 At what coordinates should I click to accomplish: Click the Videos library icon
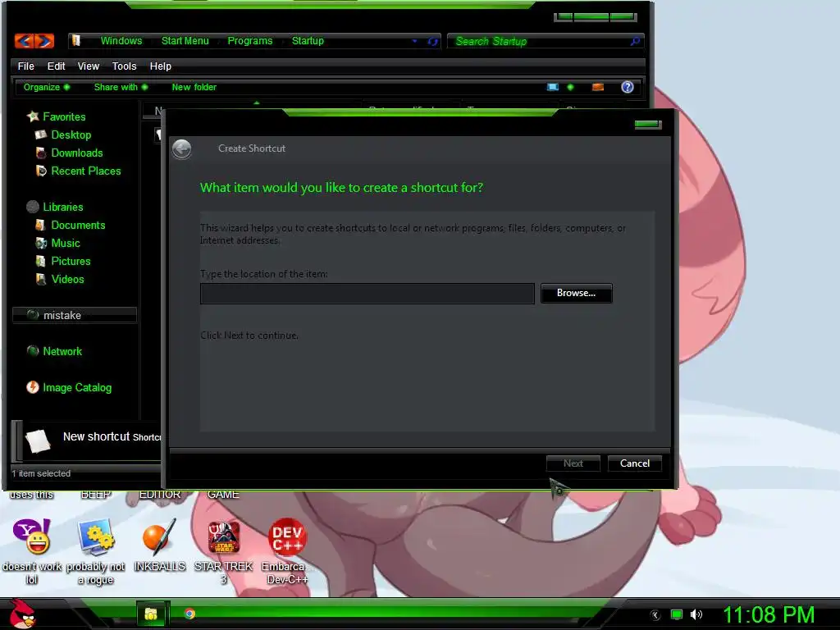(x=41, y=279)
